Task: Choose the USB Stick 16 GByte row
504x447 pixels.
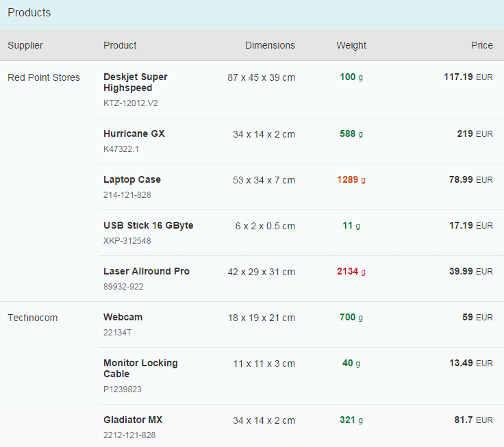Action: click(x=301, y=233)
